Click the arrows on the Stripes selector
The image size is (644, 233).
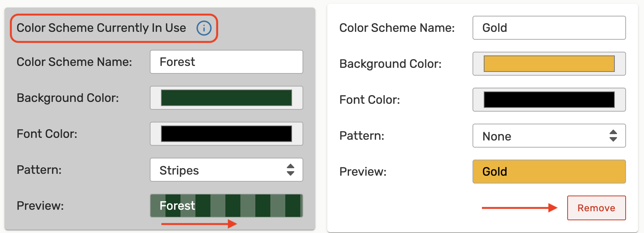click(290, 170)
